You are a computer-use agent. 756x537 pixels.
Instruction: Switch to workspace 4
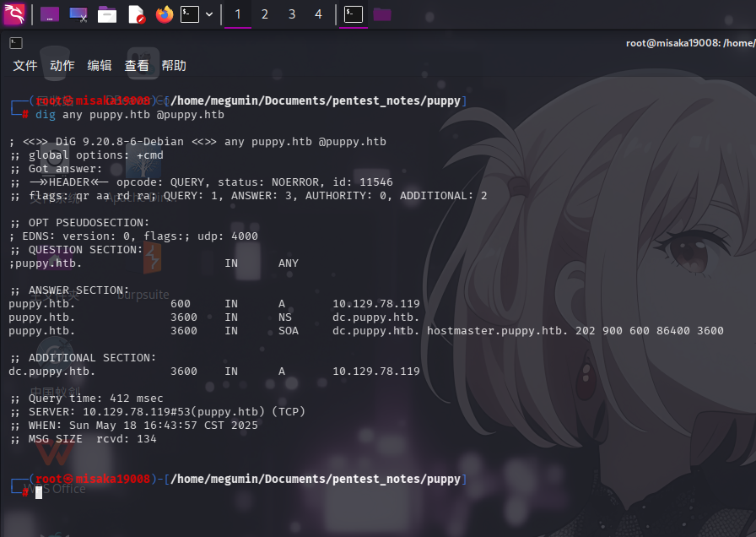coord(318,14)
